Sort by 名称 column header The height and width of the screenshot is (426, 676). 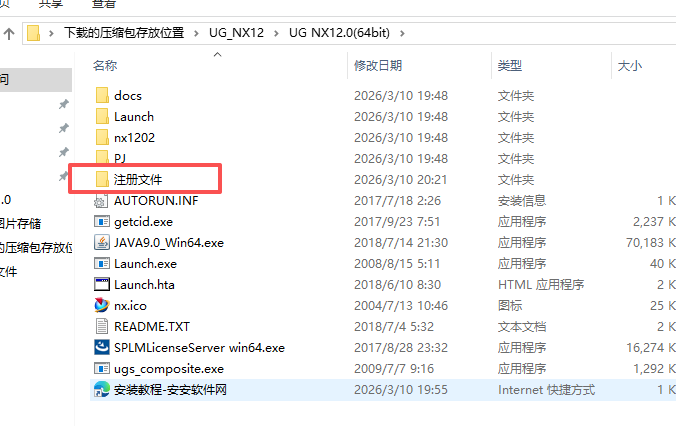105,66
